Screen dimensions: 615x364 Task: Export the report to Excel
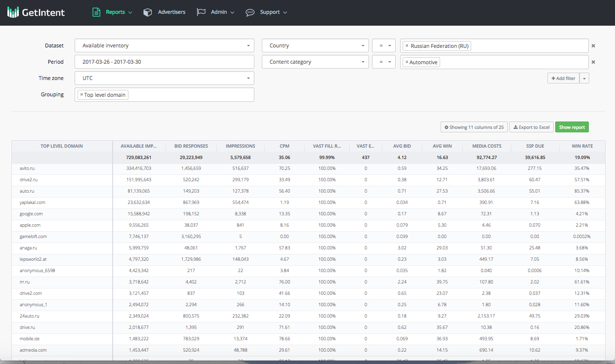coord(531,127)
